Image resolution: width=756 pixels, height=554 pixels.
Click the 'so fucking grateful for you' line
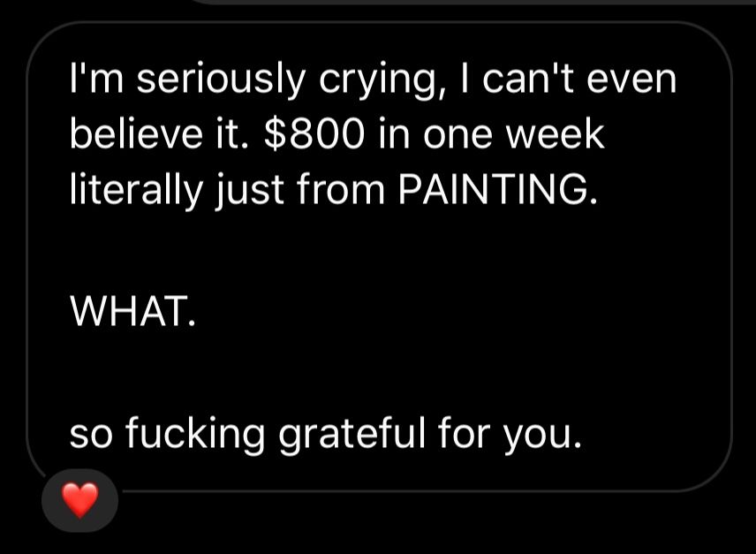pos(326,434)
